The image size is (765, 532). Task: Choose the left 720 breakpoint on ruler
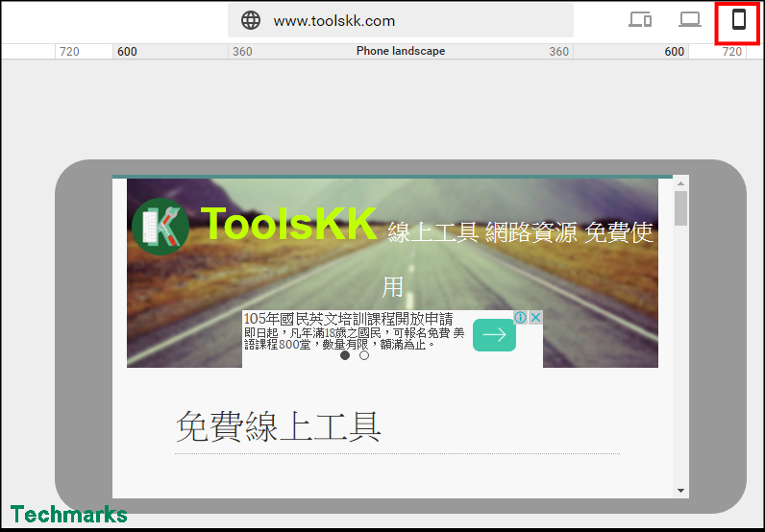[69, 52]
